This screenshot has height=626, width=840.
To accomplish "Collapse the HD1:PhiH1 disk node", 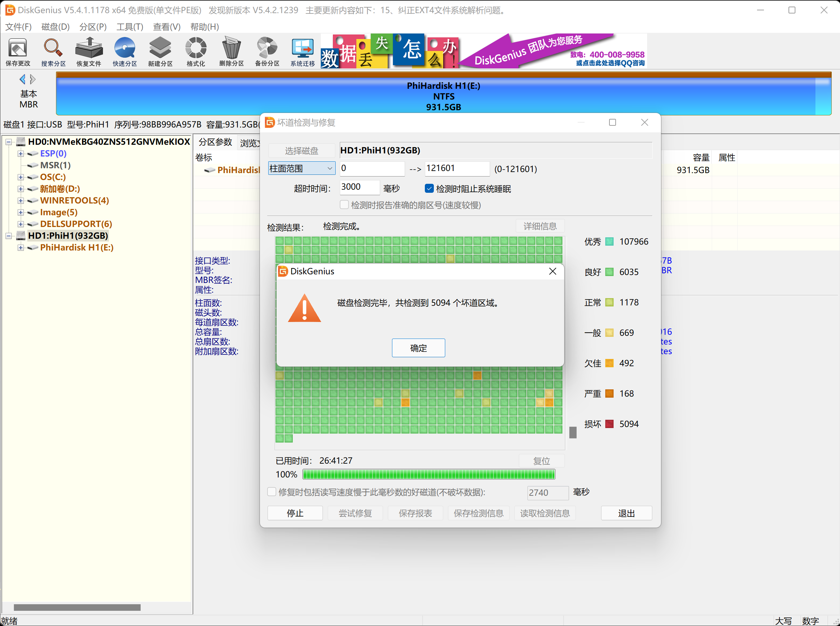I will (x=9, y=236).
